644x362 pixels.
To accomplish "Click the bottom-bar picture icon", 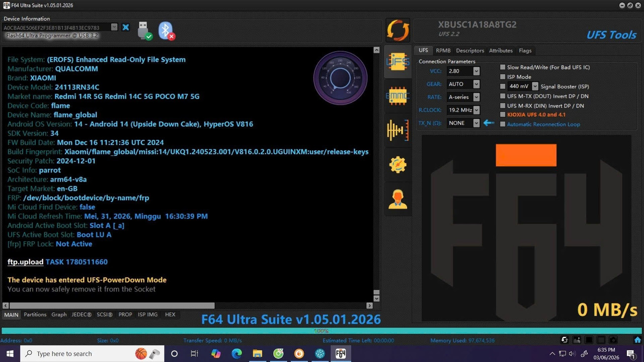I will pos(577,340).
